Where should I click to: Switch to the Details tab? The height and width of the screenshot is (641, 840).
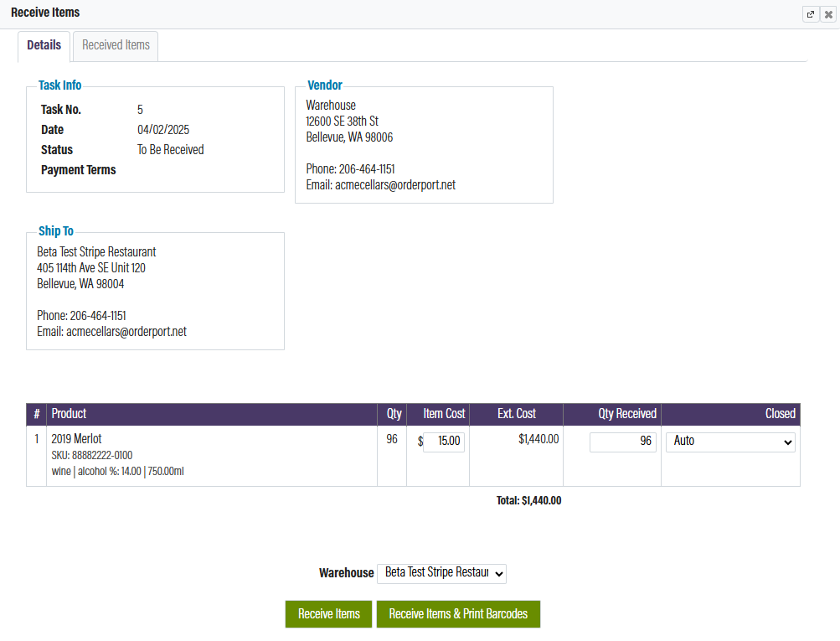tap(44, 45)
